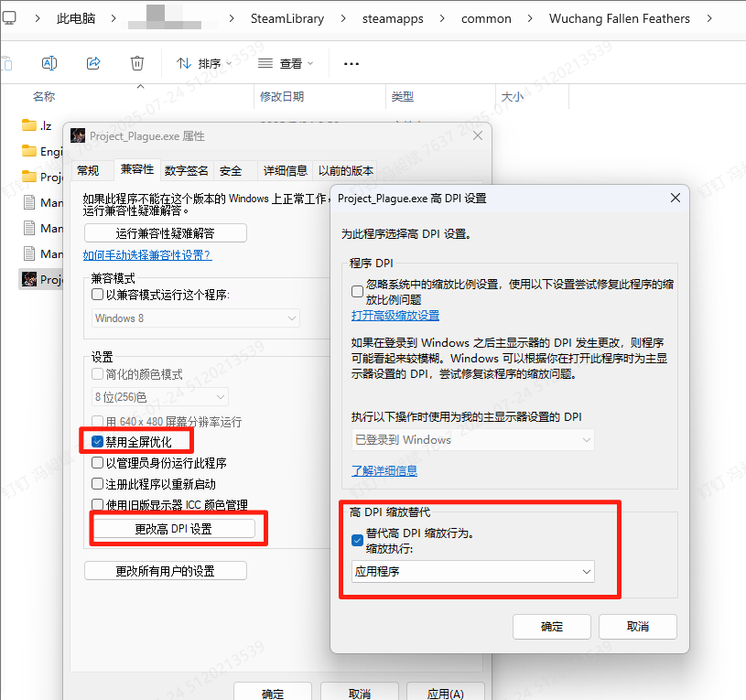Select the first Man document file icon

click(x=29, y=202)
